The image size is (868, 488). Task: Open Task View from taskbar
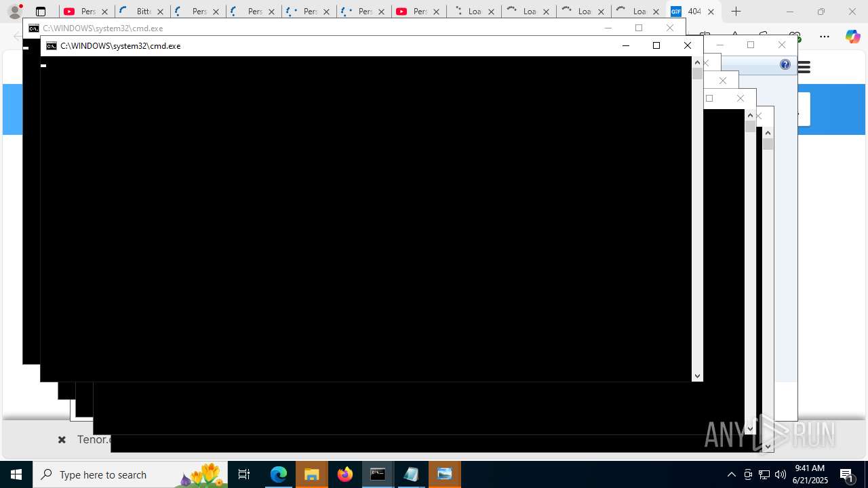(244, 474)
